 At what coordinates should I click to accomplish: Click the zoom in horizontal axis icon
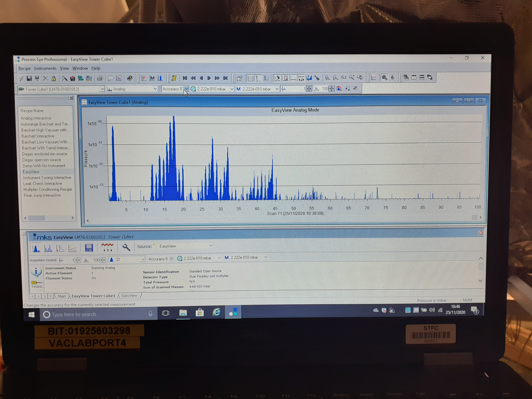(x=327, y=78)
